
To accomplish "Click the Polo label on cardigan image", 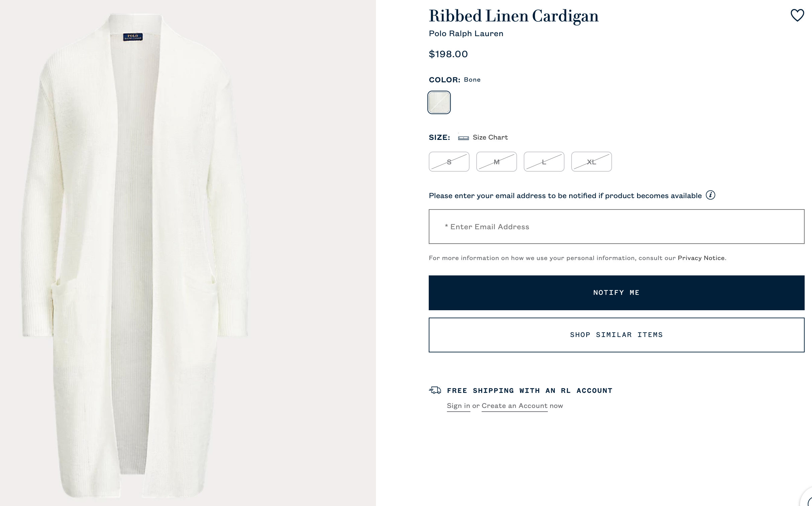I will [x=133, y=37].
